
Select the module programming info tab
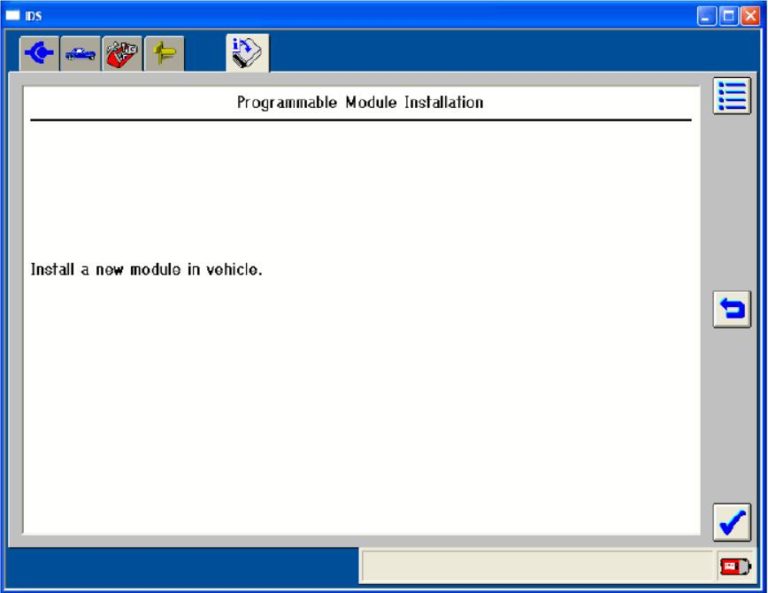pyautogui.click(x=247, y=52)
